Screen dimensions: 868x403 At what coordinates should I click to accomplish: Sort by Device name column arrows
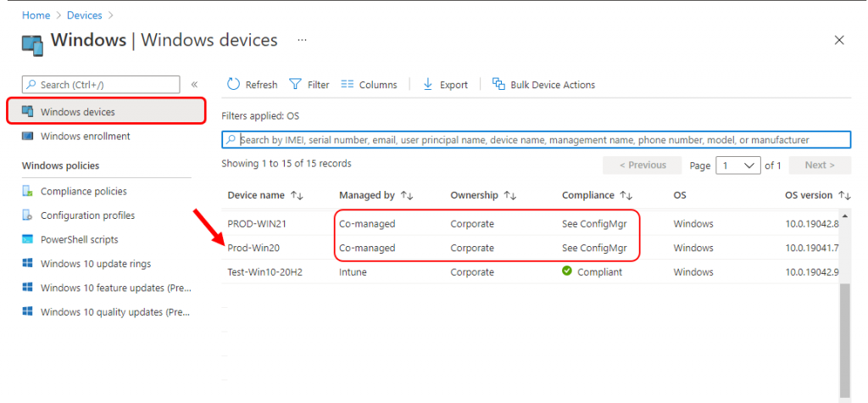click(x=298, y=196)
